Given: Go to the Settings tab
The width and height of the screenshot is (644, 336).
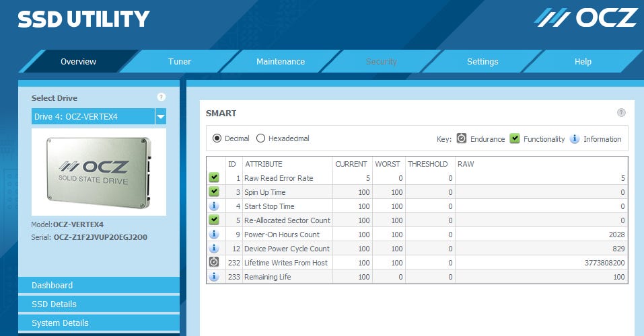Looking at the screenshot, I should point(482,62).
